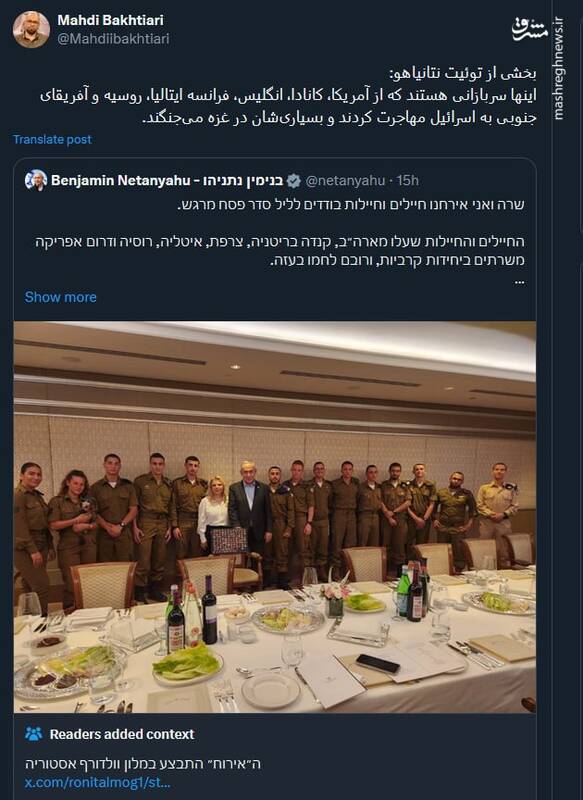Screen dimensions: 583x800
Task: Click the Mashregh logo in the corner
Action: click(530, 29)
